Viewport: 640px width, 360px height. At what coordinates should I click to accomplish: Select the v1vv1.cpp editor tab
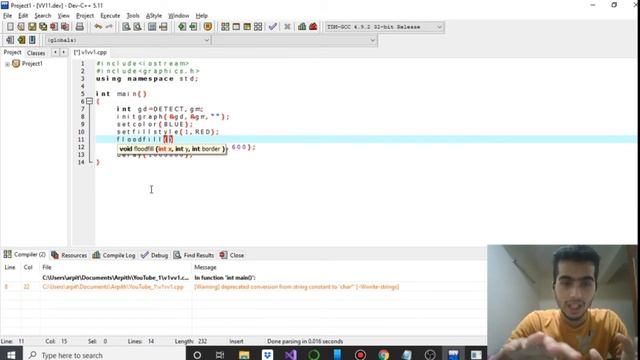click(90, 52)
